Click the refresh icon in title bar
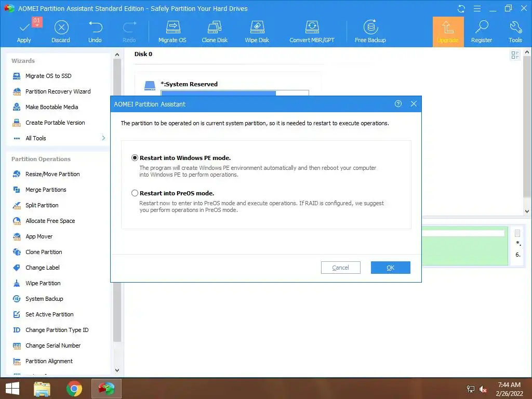The width and height of the screenshot is (532, 399). pos(461,8)
